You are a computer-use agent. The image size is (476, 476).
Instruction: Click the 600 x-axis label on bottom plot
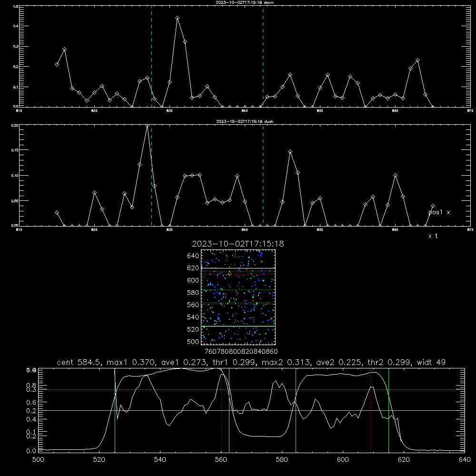coord(343,460)
